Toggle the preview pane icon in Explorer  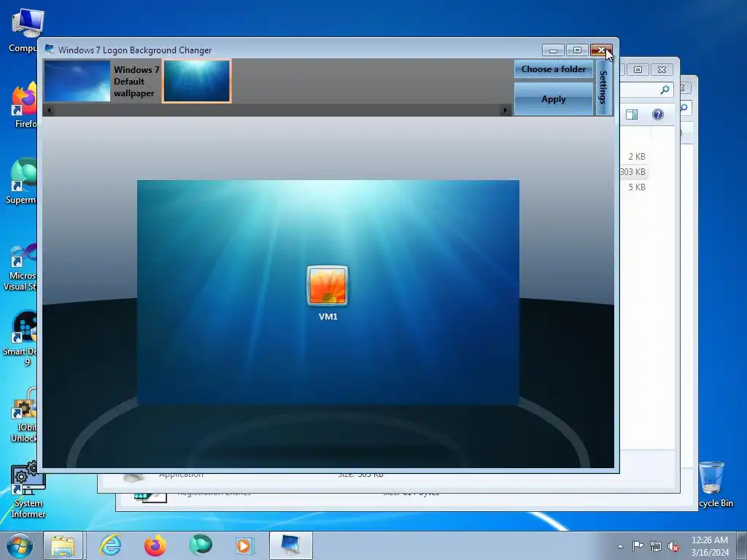632,114
